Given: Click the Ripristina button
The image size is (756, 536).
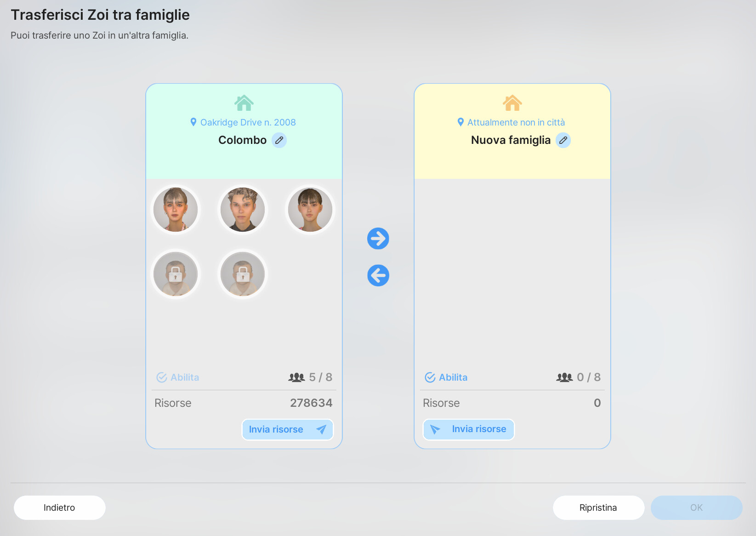Looking at the screenshot, I should [598, 507].
